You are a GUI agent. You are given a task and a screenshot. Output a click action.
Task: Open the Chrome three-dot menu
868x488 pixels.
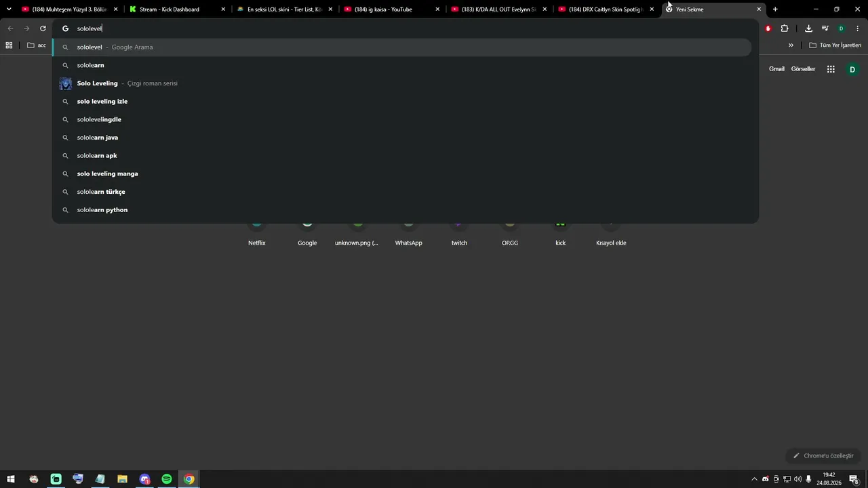pyautogui.click(x=857, y=28)
